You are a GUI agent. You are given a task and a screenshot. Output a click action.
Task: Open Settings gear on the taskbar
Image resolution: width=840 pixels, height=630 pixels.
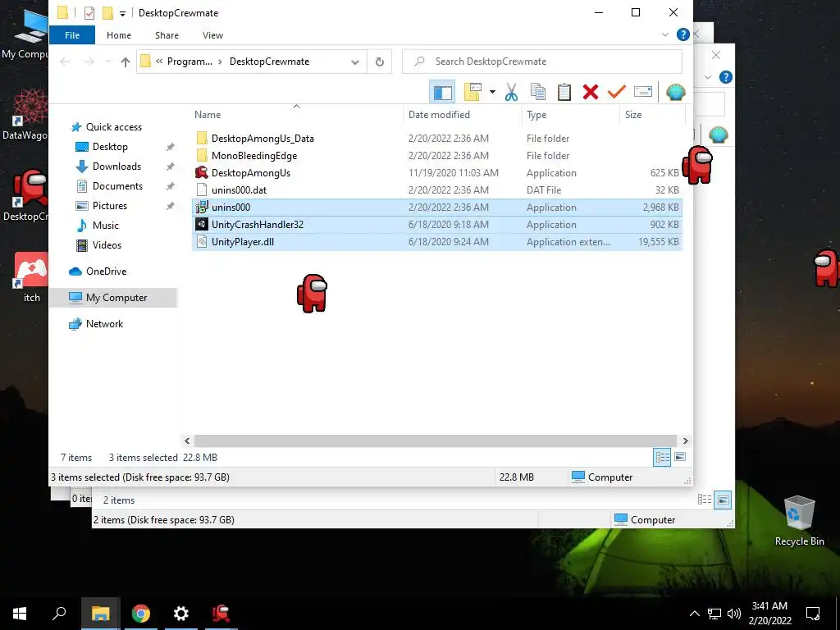[181, 614]
